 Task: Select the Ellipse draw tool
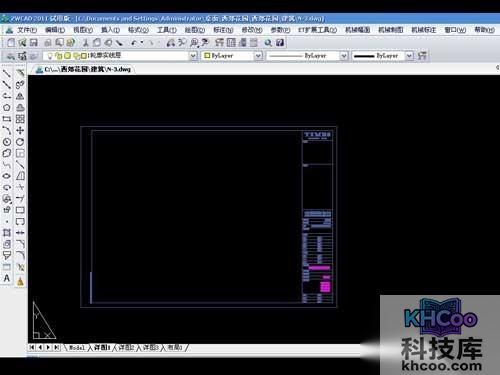tap(7, 176)
